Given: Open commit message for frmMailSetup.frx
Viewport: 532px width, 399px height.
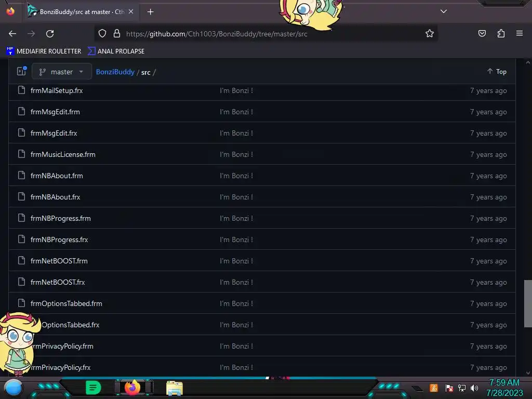Looking at the screenshot, I should (x=236, y=90).
